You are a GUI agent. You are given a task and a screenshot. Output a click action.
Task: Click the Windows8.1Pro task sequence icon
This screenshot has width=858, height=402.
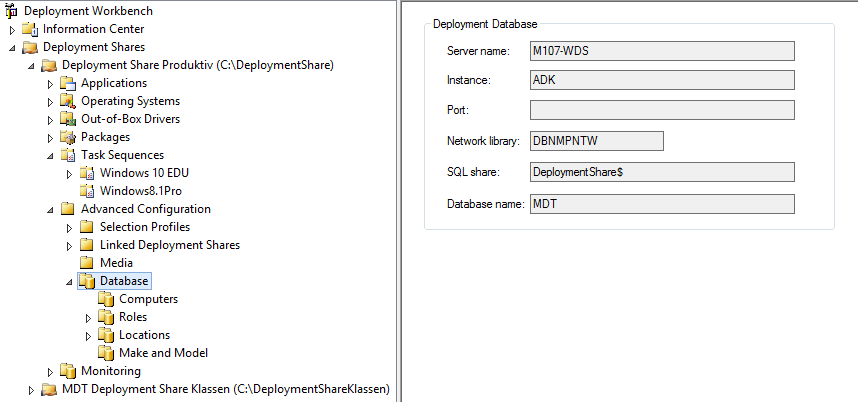pos(87,191)
